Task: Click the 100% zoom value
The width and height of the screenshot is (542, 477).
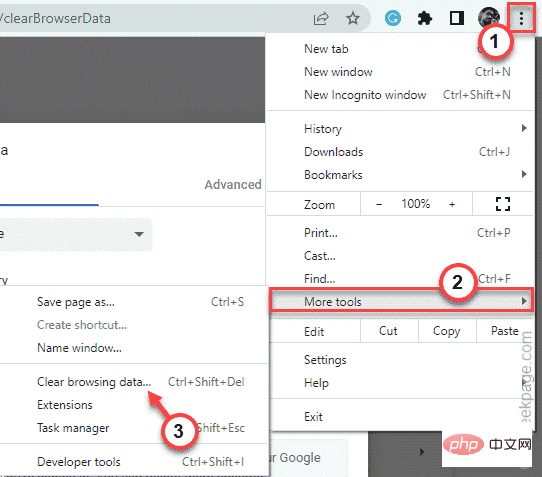Action: coord(415,204)
